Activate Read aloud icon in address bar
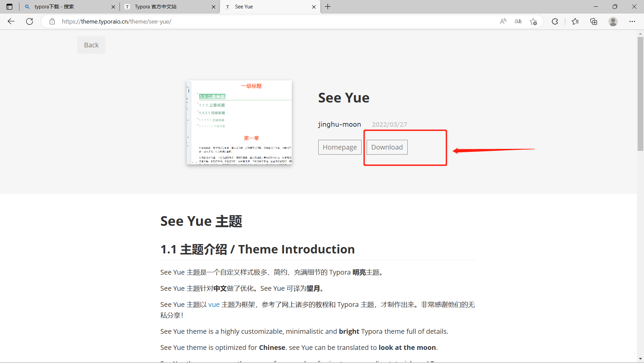The height and width of the screenshot is (363, 644). pos(503,22)
